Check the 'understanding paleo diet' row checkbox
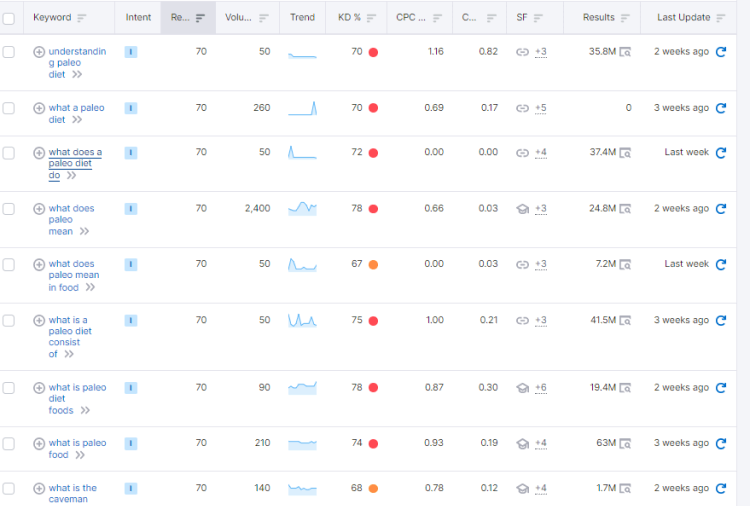 coord(9,52)
